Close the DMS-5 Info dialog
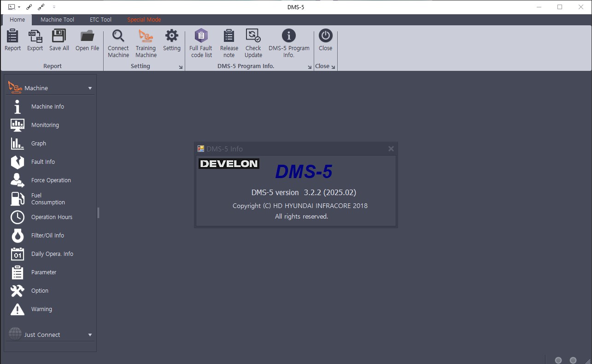Screen dimensions: 592x364 coord(391,149)
